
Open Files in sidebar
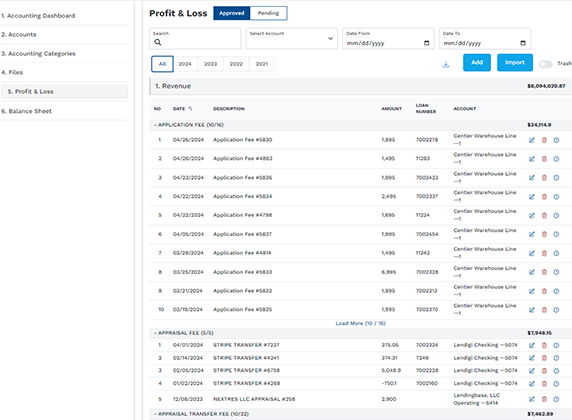tap(12, 72)
